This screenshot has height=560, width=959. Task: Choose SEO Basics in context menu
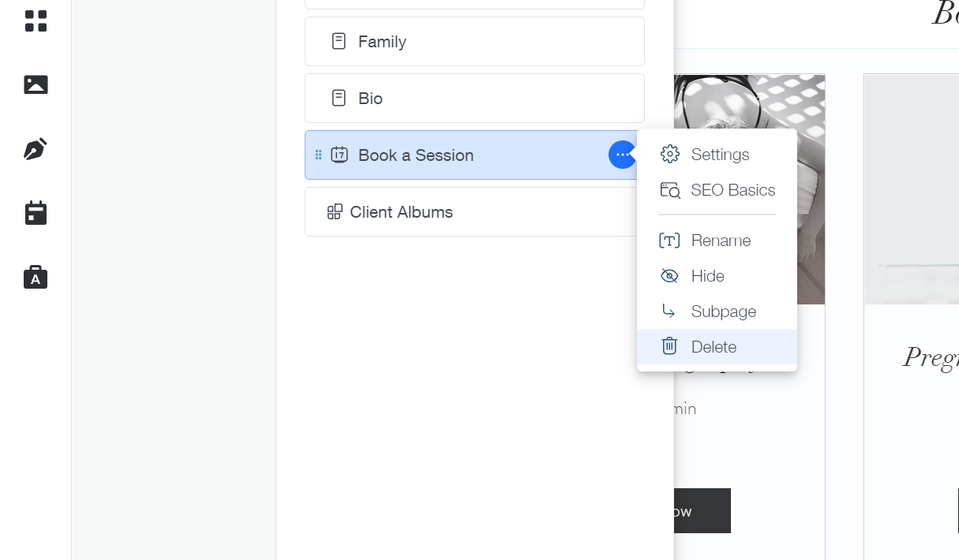coord(732,190)
